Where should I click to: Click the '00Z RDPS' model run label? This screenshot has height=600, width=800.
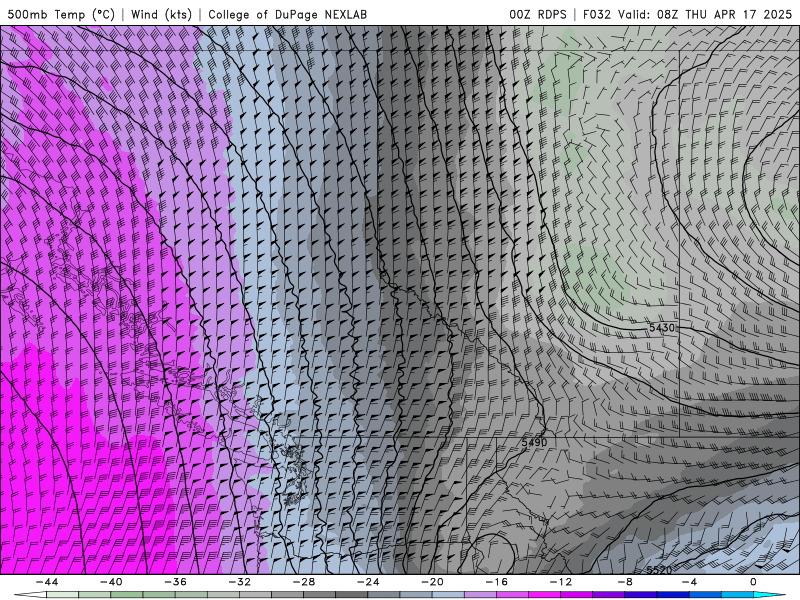click(x=538, y=14)
